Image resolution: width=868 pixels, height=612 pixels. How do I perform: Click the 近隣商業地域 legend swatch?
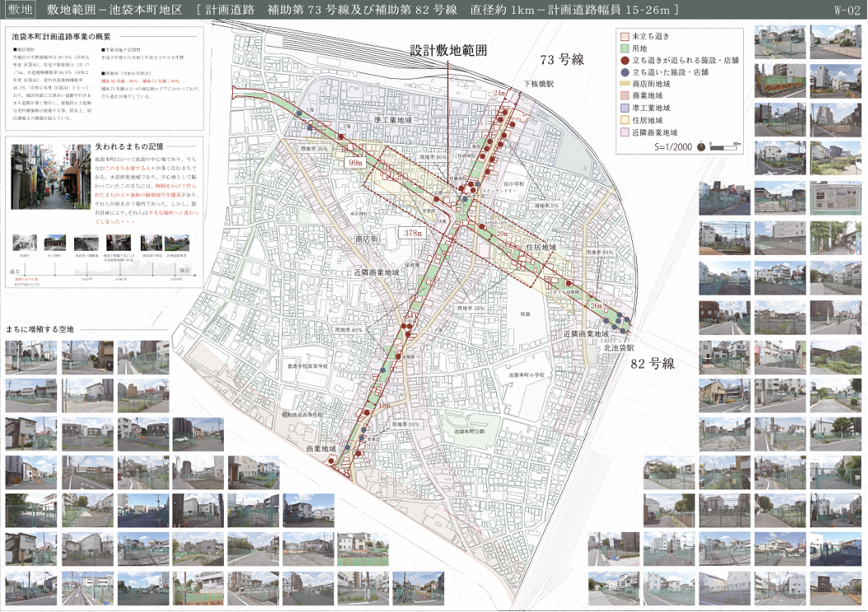point(624,132)
